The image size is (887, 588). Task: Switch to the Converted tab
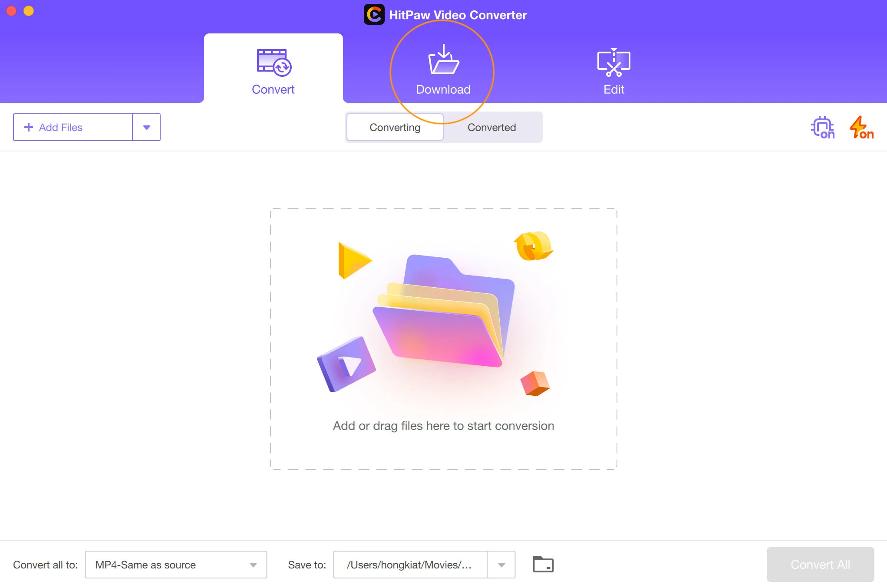[492, 127]
